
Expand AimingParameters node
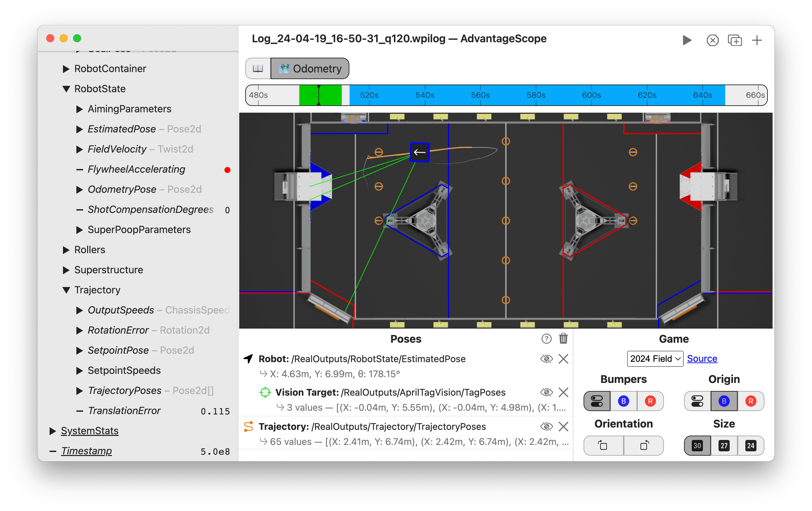pyautogui.click(x=80, y=109)
